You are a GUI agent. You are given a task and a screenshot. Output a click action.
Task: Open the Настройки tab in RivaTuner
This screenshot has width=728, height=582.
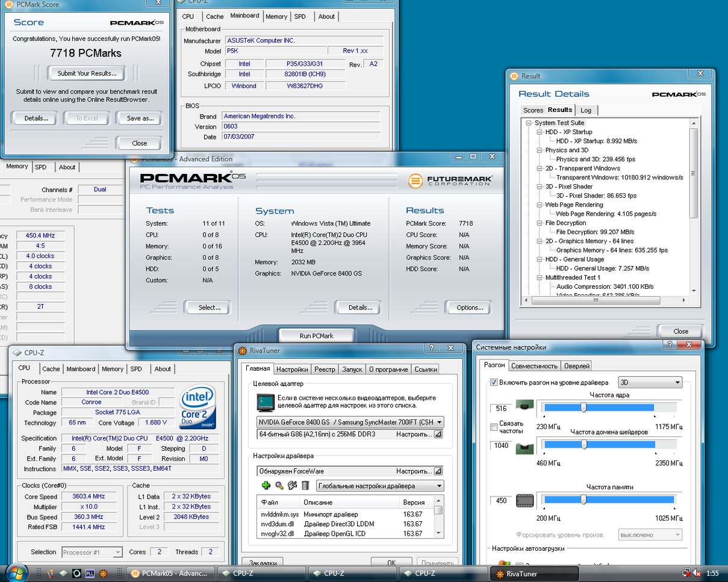(x=292, y=370)
